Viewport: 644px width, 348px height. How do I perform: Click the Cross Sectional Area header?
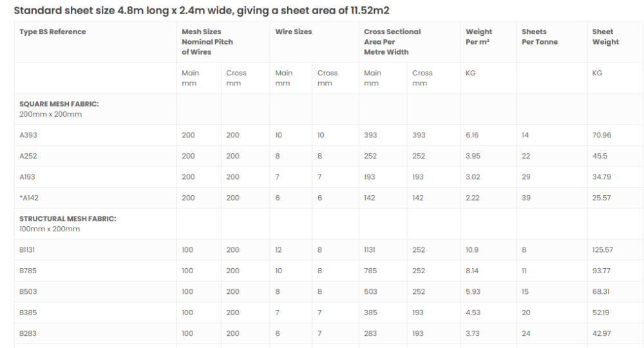[392, 42]
